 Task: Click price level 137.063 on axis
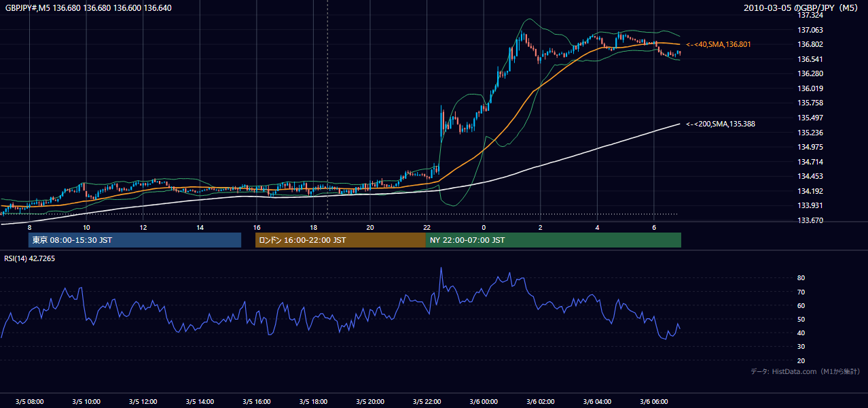[x=810, y=30]
